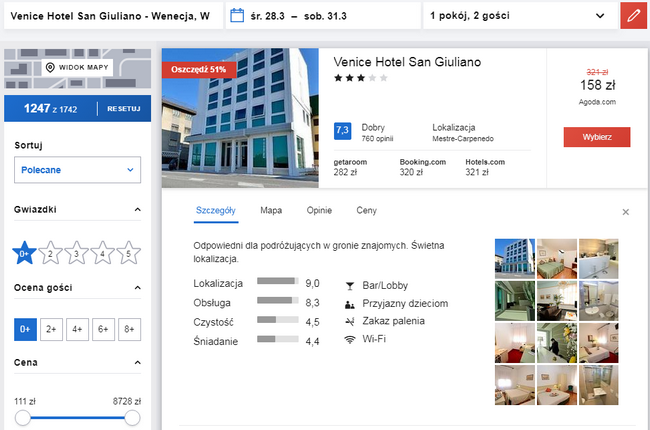Select the 0+ blue star filter

click(24, 253)
